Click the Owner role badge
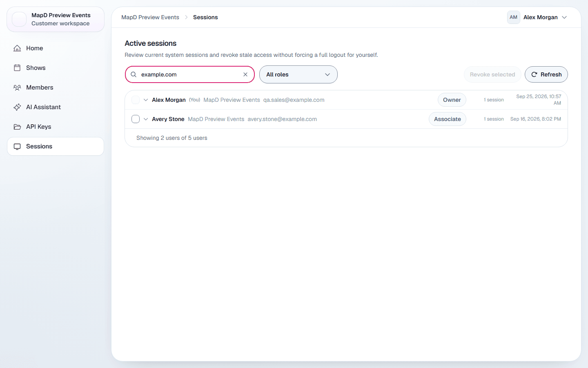The height and width of the screenshot is (368, 588). point(452,100)
